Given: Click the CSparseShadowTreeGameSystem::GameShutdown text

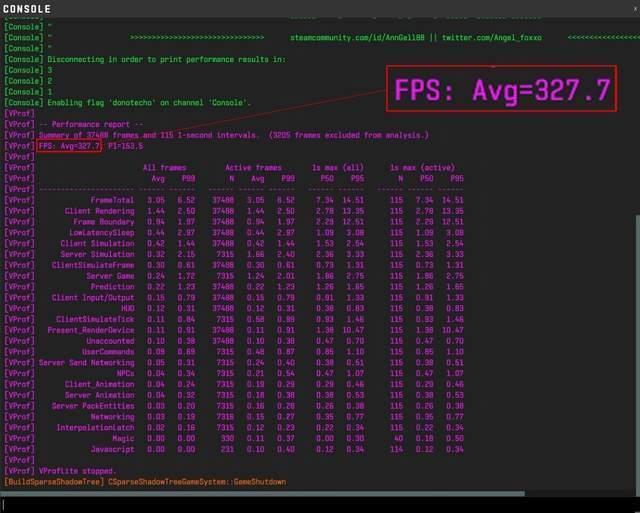Looking at the screenshot, I should pos(197,482).
